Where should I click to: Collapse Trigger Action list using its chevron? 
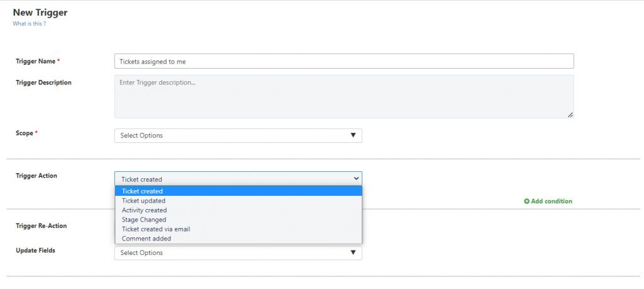coord(356,178)
